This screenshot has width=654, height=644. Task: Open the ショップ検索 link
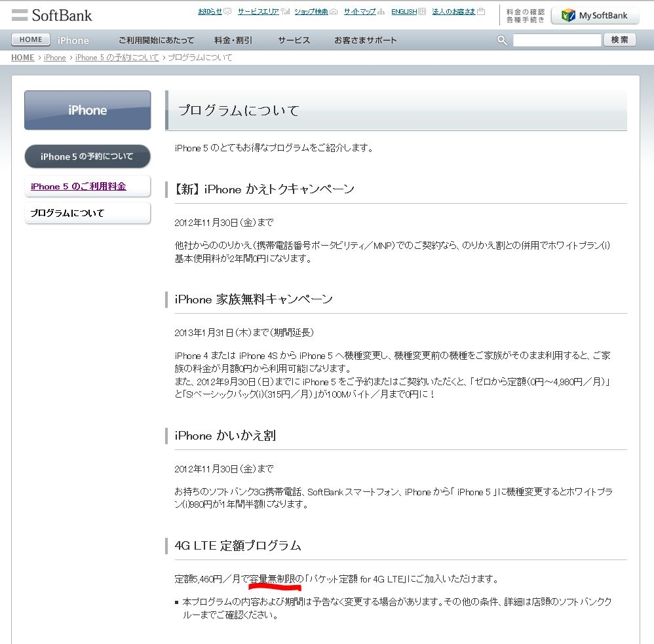(311, 12)
